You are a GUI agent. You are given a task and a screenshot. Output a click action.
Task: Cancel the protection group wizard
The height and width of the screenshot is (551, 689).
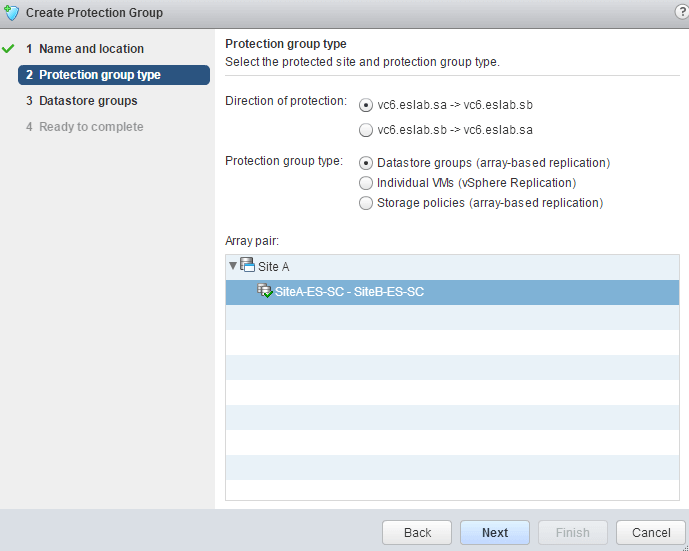[651, 532]
